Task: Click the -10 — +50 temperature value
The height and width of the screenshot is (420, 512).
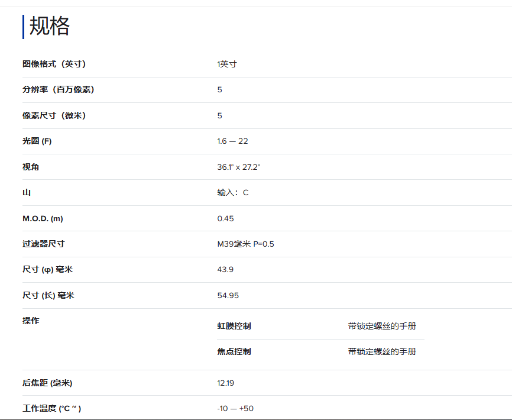Action: pyautogui.click(x=235, y=408)
